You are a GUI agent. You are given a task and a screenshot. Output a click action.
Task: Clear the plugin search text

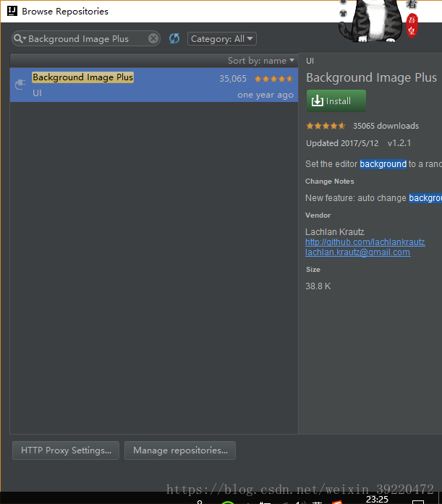[153, 39]
